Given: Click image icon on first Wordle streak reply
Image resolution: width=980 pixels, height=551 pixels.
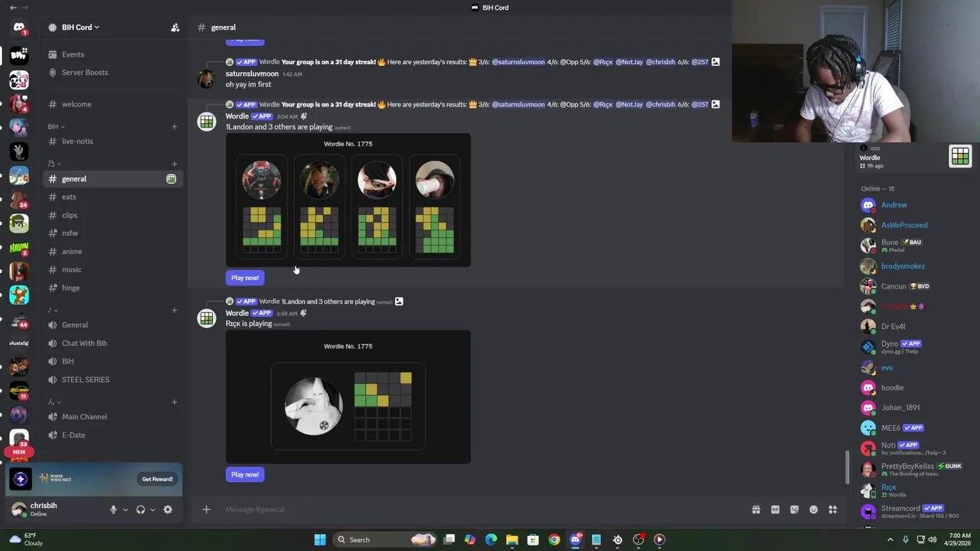Looking at the screenshot, I should coord(715,62).
